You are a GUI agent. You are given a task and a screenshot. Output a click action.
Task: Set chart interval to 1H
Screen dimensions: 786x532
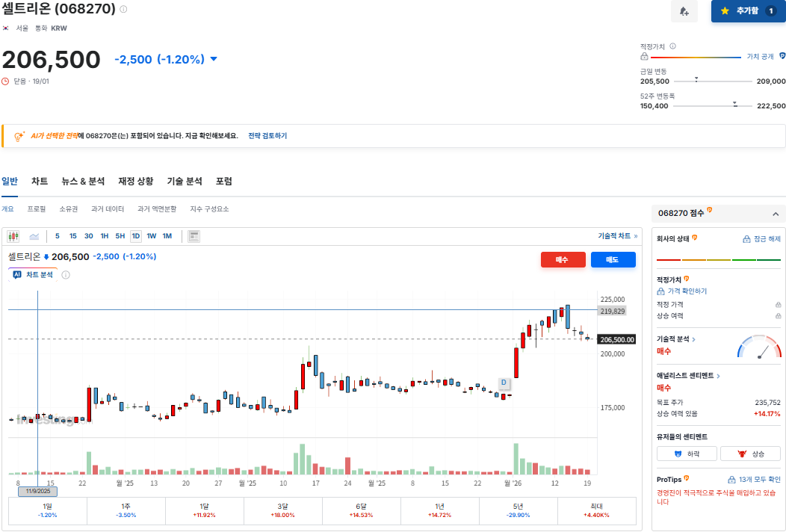coord(105,236)
